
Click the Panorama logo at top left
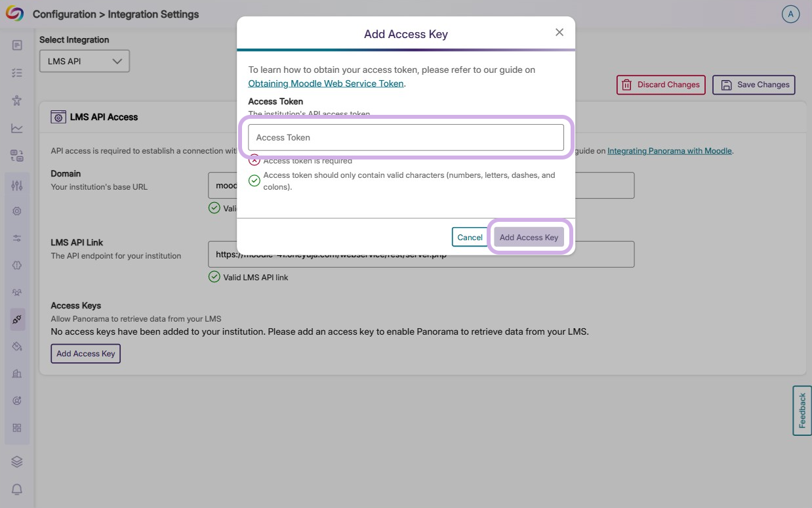(14, 14)
